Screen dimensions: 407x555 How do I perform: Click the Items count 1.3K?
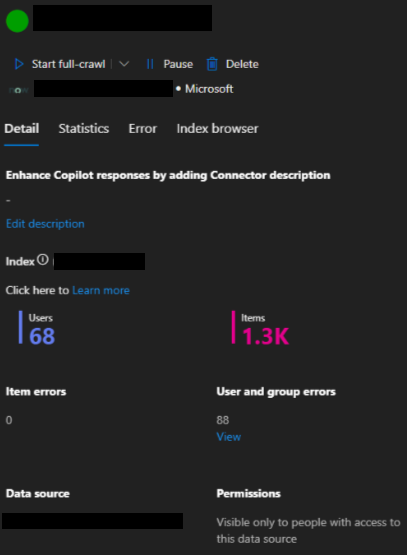[x=265, y=336]
